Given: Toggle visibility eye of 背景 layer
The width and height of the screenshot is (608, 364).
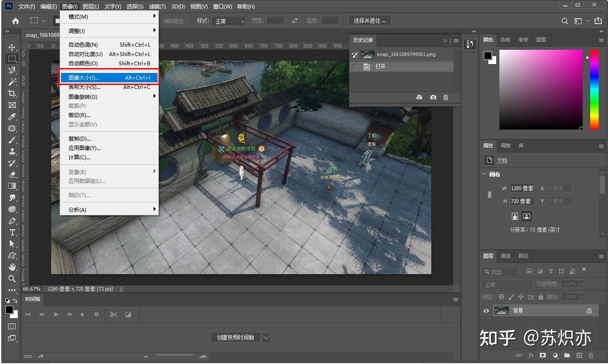Looking at the screenshot, I should pyautogui.click(x=486, y=311).
